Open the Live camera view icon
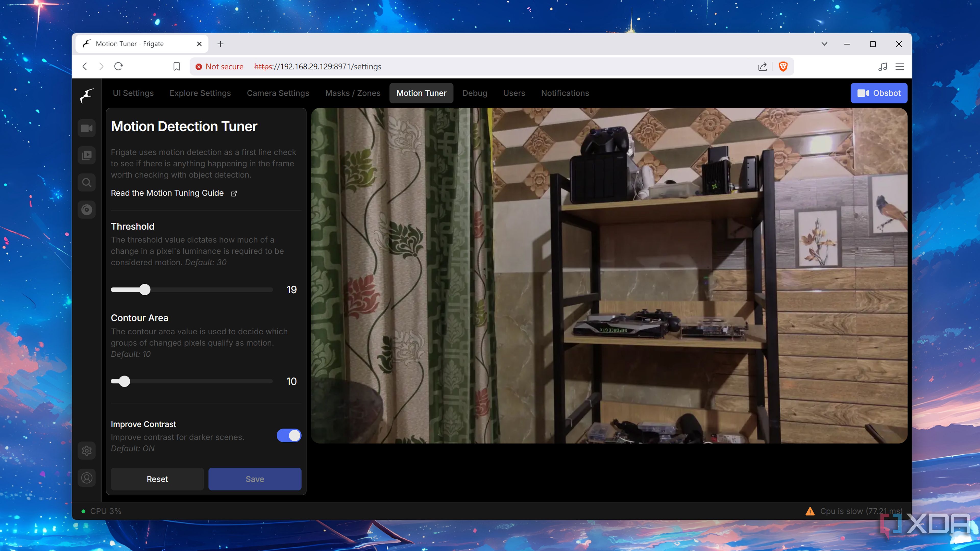This screenshot has height=551, width=980. (86, 128)
